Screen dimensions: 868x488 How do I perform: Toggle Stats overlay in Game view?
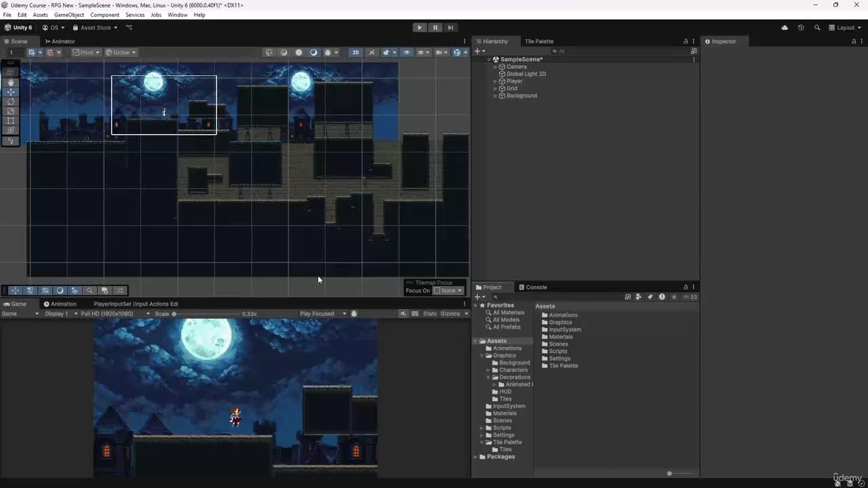429,314
